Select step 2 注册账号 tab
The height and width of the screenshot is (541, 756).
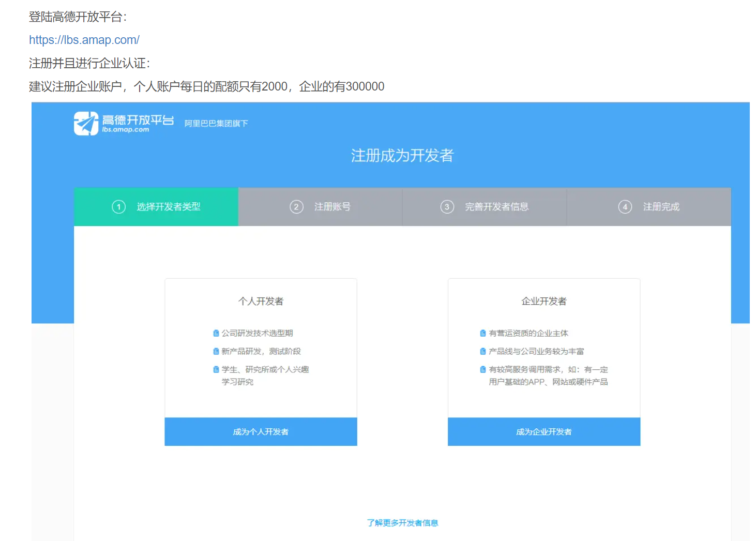[x=320, y=207]
